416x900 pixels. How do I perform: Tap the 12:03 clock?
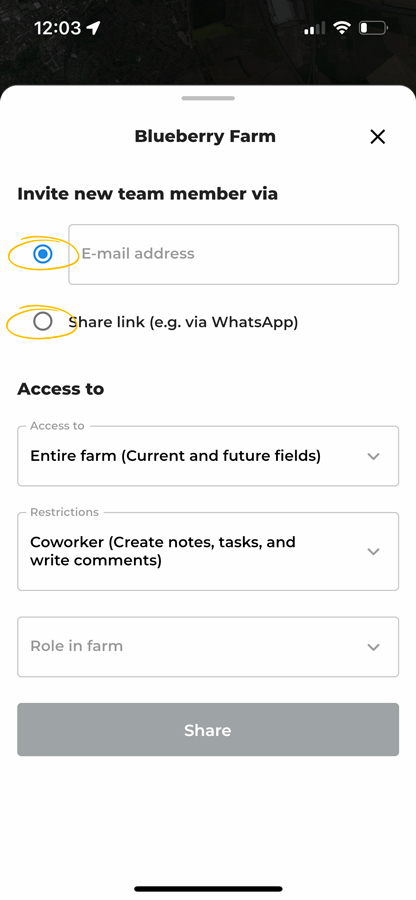(x=58, y=28)
